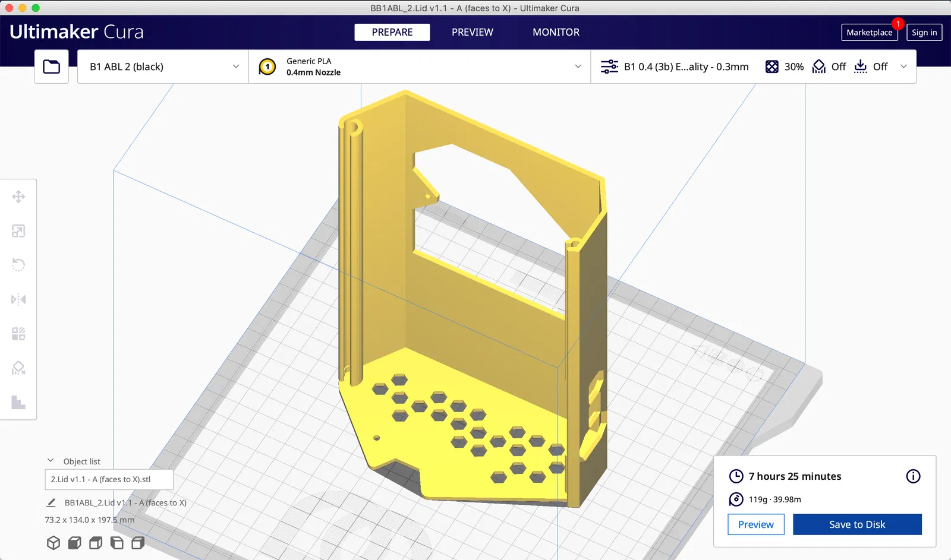Switch to 3D perspective view cube

tap(53, 543)
